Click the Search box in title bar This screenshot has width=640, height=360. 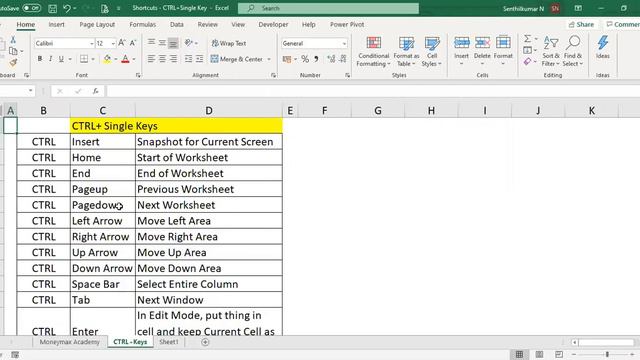point(328,8)
